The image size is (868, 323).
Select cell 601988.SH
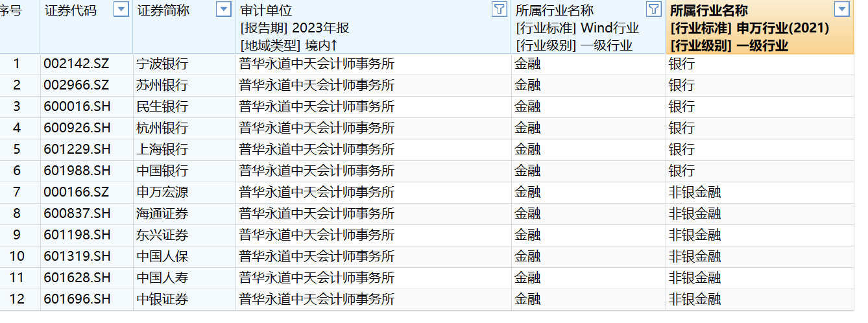point(86,171)
